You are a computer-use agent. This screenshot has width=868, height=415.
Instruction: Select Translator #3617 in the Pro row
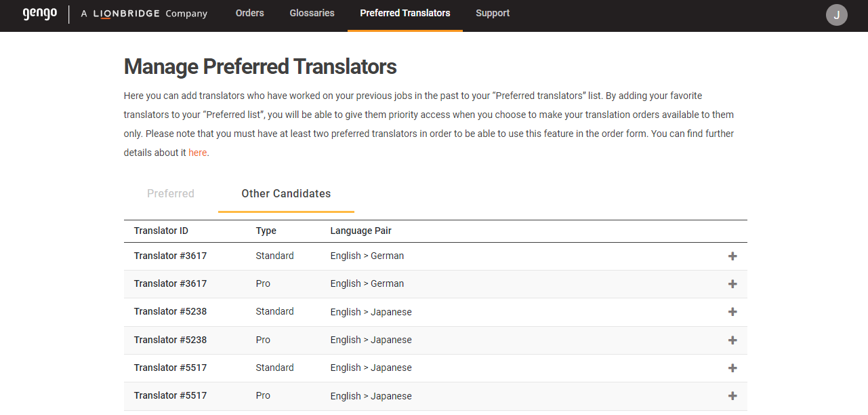point(171,283)
